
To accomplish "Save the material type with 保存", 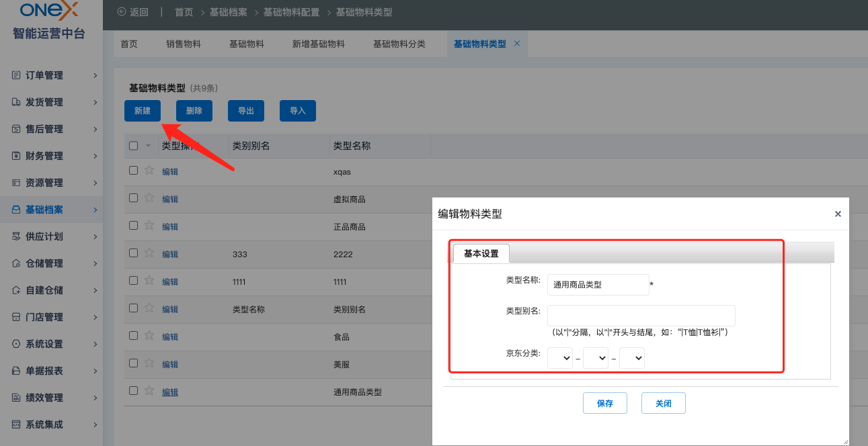I will pos(605,403).
